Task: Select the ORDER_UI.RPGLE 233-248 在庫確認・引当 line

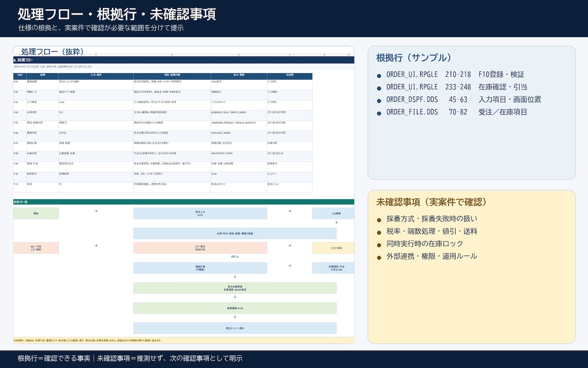Action: pos(456,87)
